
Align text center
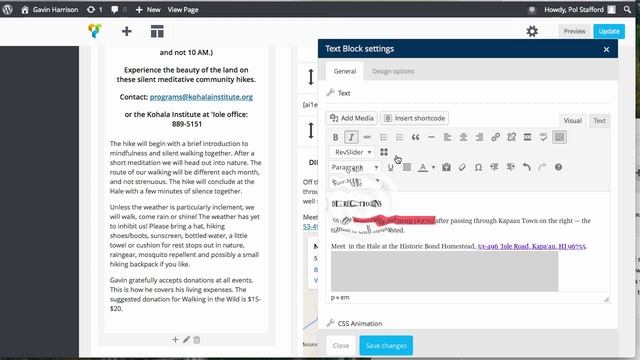tap(463, 137)
